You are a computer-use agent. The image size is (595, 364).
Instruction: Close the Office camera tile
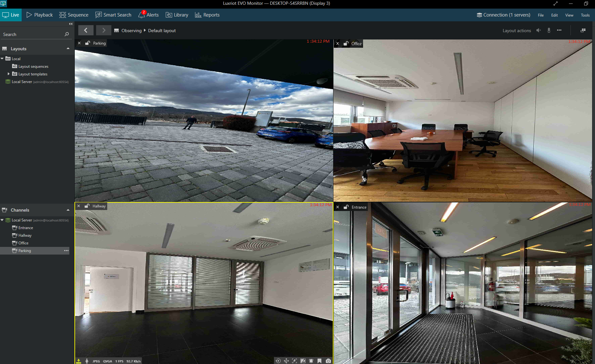click(x=338, y=44)
